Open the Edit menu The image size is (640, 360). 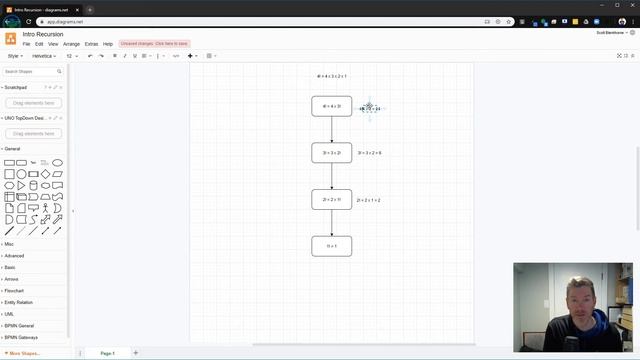39,44
